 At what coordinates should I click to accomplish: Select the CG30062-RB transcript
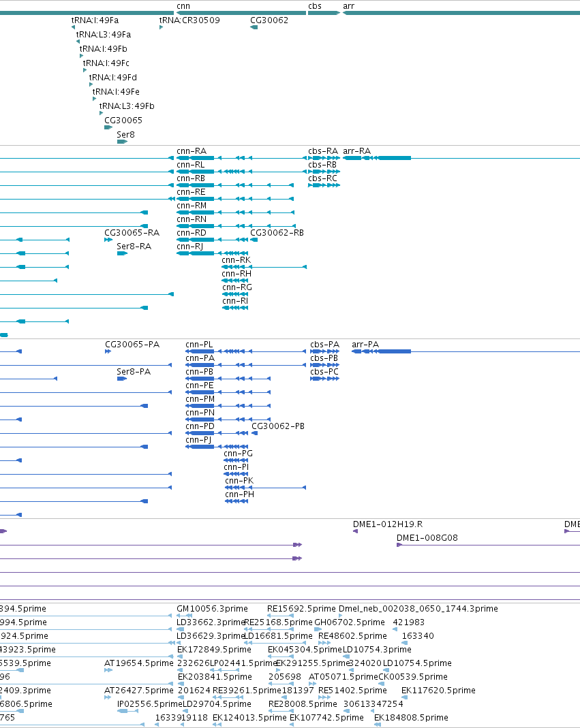tap(277, 233)
